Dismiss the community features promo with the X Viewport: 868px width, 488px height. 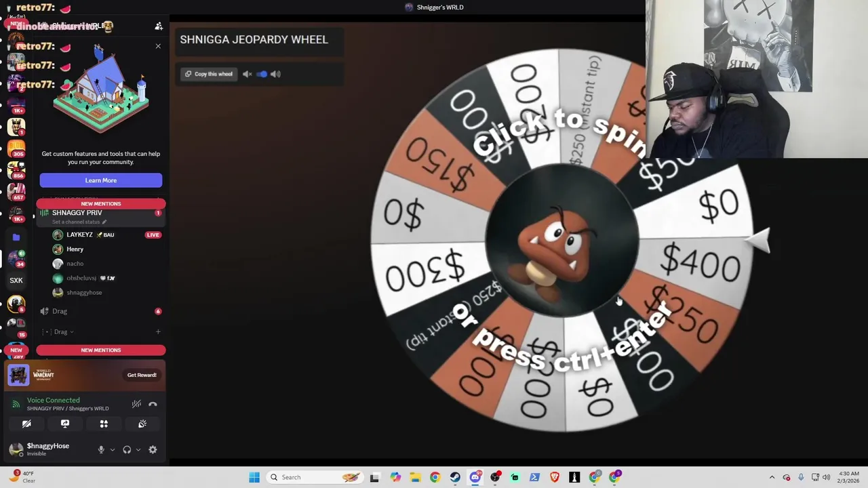pos(158,46)
